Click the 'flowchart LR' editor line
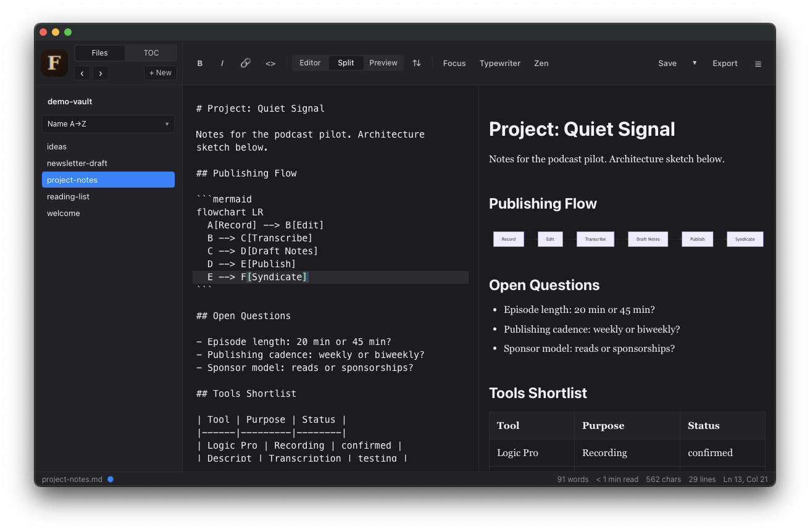Viewport: 810px width, 532px height. [x=230, y=212]
